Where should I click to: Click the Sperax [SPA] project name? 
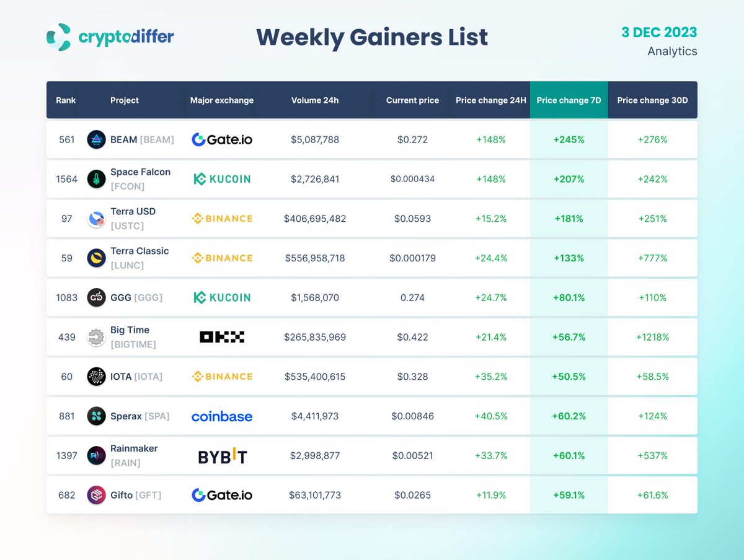tap(140, 416)
